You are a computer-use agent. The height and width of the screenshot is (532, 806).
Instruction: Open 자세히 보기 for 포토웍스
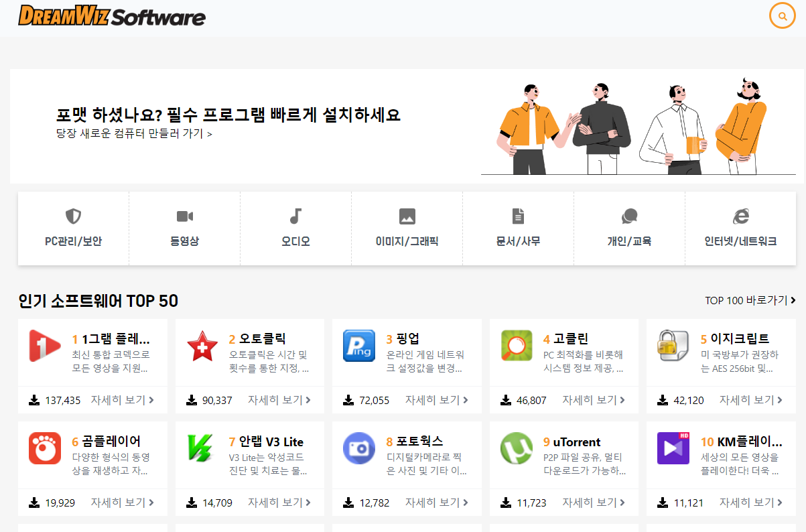[437, 503]
